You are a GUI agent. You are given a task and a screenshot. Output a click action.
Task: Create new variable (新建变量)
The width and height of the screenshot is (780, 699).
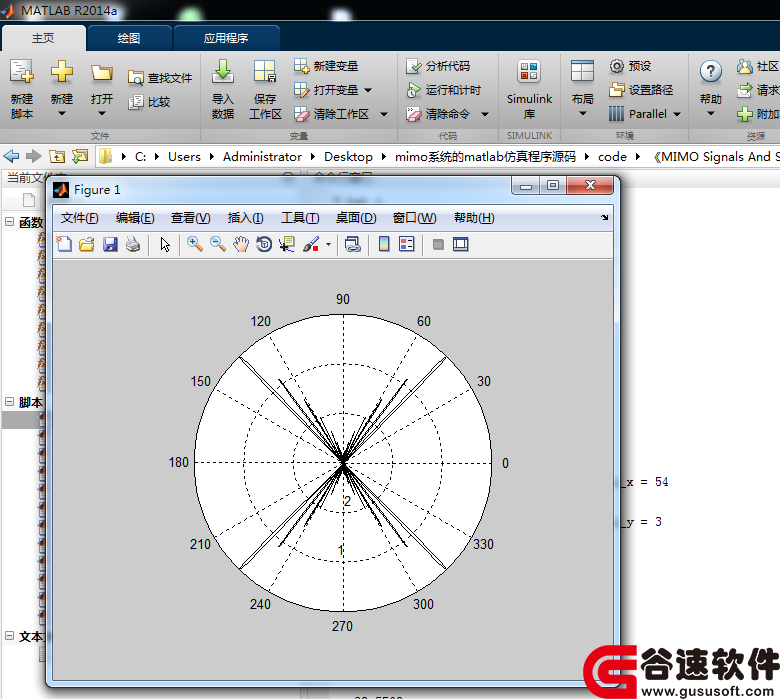[326, 66]
